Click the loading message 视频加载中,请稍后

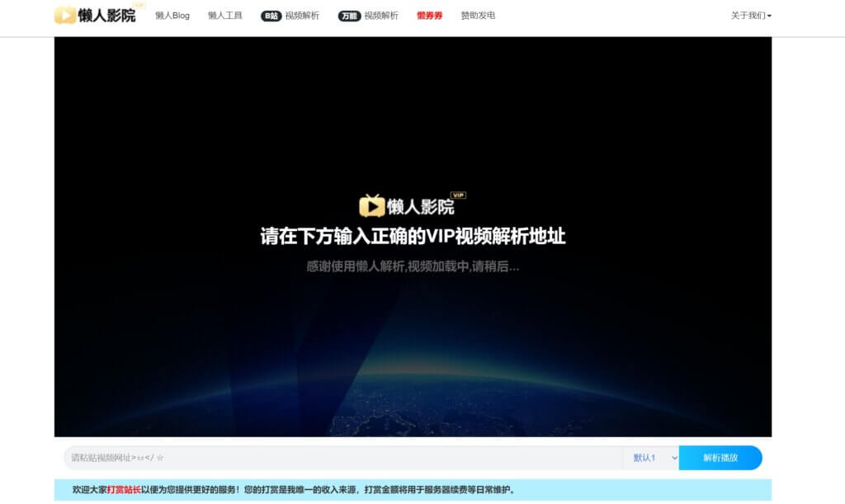click(x=413, y=266)
